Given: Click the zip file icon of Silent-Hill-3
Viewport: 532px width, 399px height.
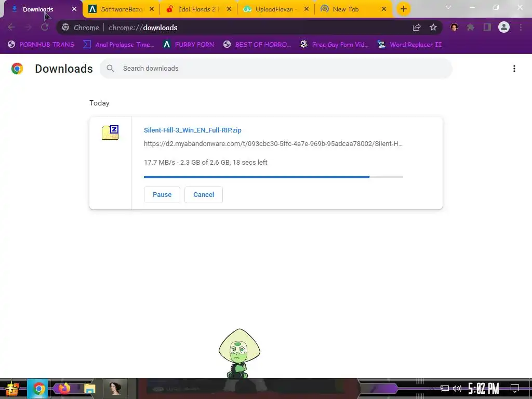Looking at the screenshot, I should click(x=110, y=132).
